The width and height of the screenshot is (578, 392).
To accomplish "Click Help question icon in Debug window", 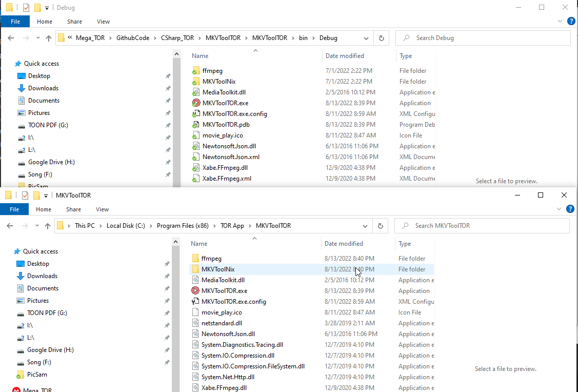I will click(x=571, y=22).
